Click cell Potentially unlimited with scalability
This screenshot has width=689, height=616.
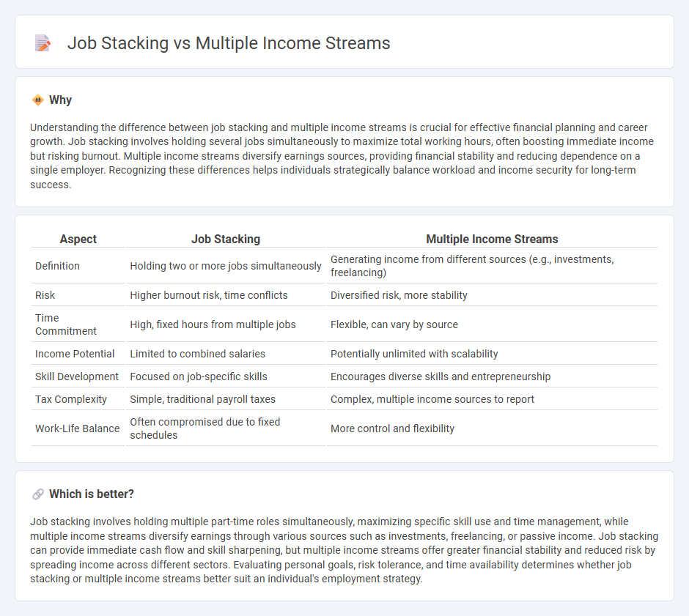coord(492,354)
